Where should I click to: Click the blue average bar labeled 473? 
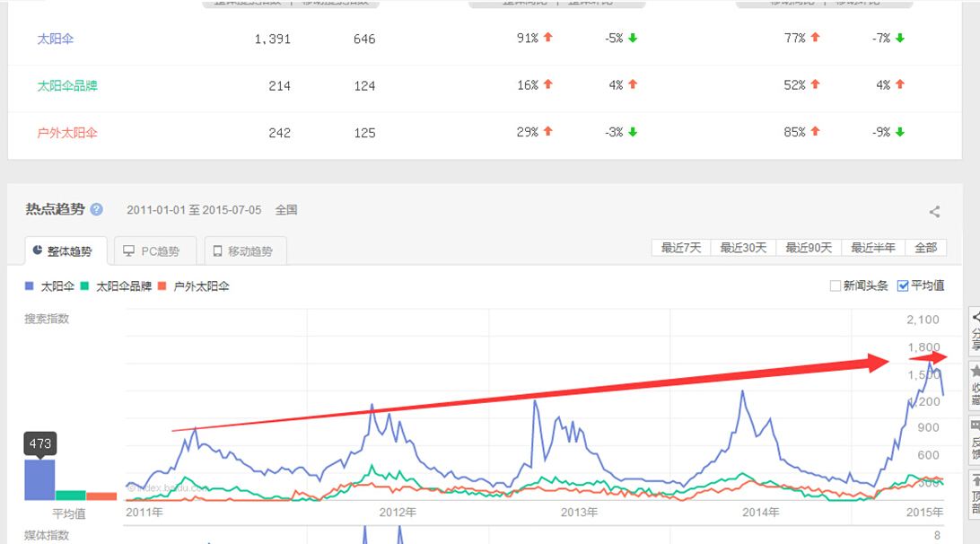point(39,479)
